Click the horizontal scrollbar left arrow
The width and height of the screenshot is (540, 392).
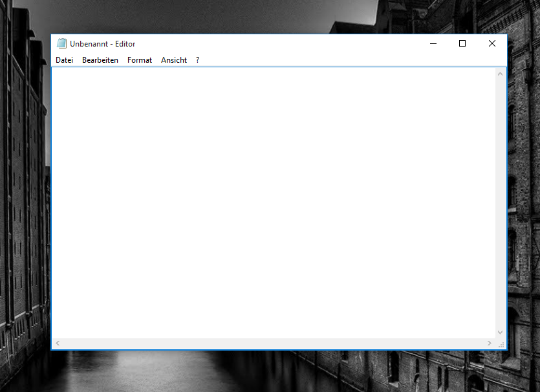pyautogui.click(x=58, y=343)
